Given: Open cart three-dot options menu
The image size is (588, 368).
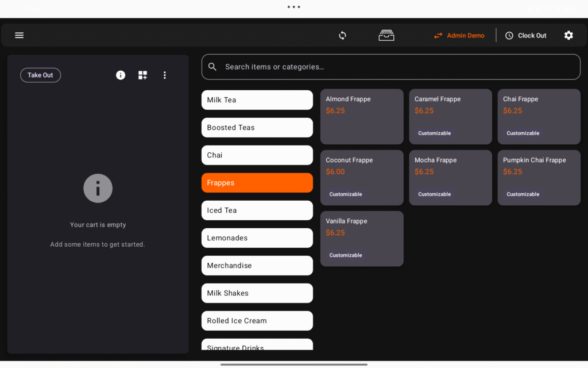Looking at the screenshot, I should [165, 75].
